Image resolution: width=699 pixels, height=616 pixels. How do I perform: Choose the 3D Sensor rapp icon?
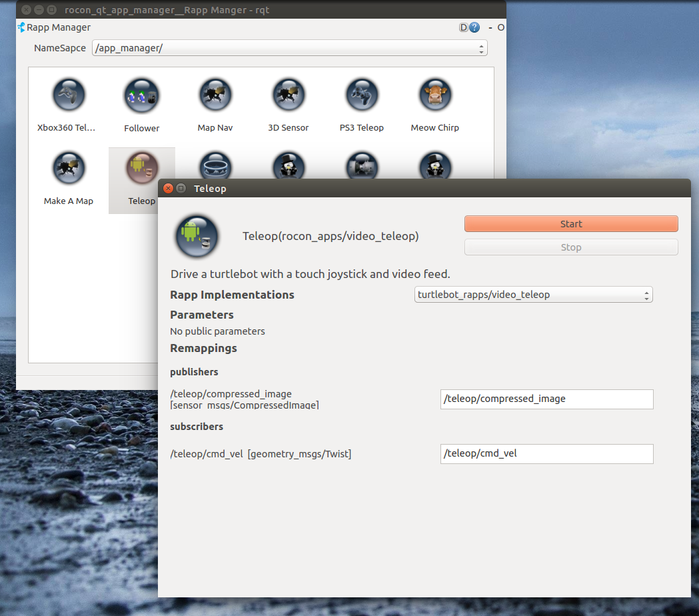(x=289, y=96)
